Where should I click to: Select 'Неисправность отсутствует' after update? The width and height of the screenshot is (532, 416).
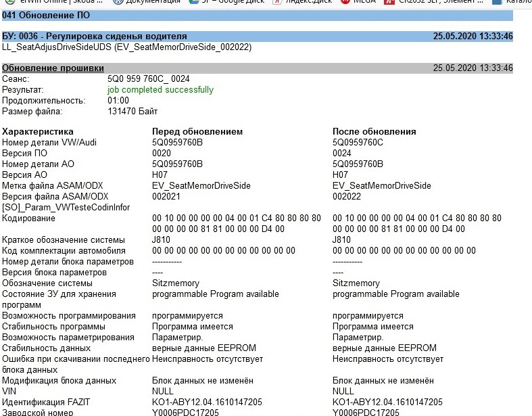pos(388,359)
